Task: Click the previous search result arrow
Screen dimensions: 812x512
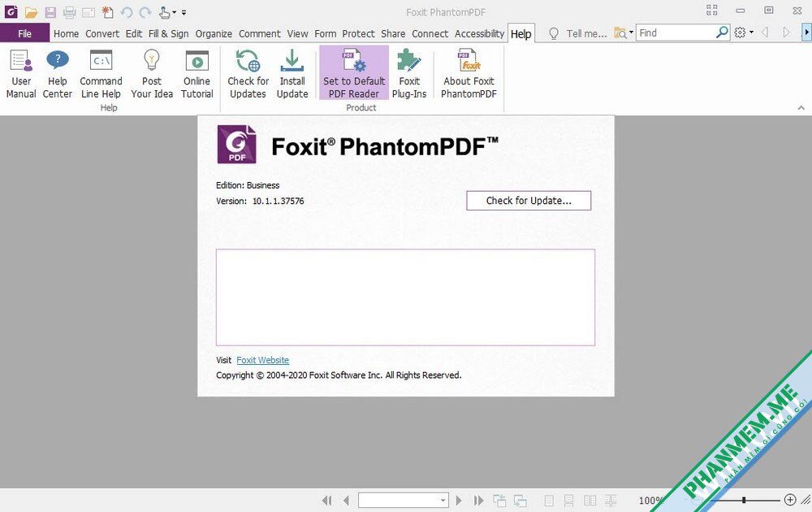Action: coord(765,33)
